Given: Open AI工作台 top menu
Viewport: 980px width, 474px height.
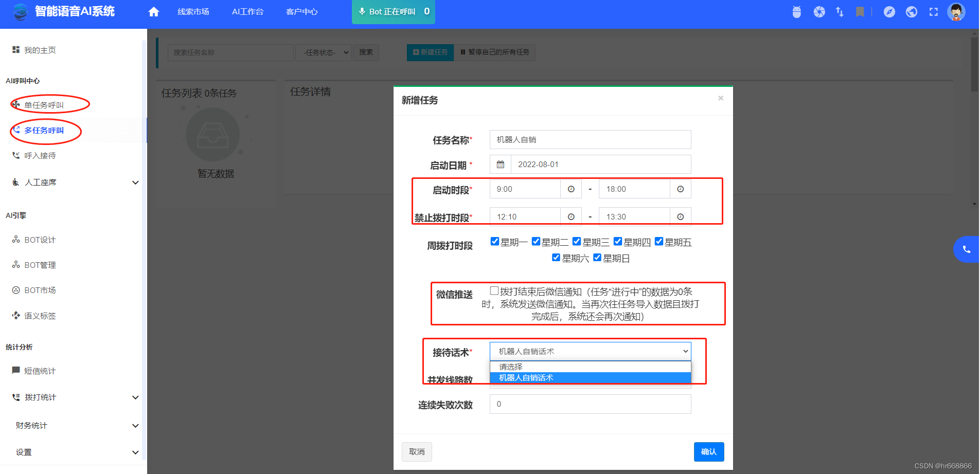Looking at the screenshot, I should point(247,12).
